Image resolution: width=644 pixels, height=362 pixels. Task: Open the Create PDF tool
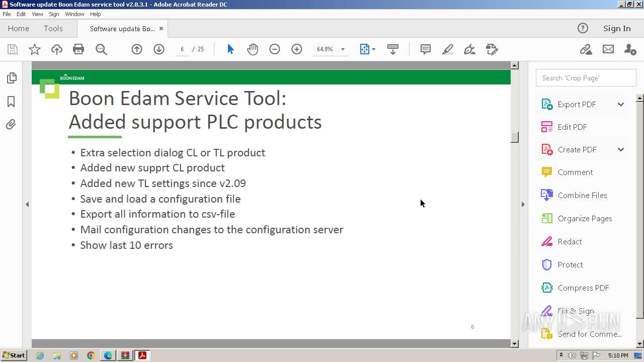click(577, 149)
